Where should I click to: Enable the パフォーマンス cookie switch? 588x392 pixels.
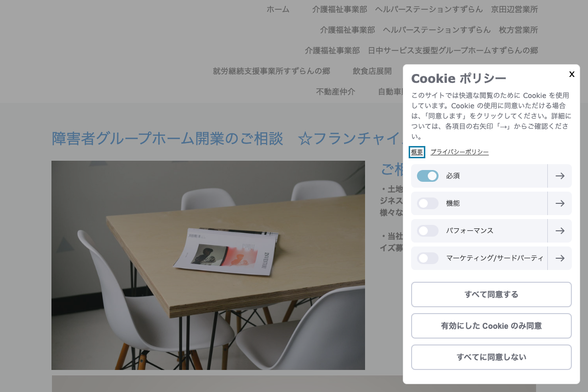pos(428,231)
